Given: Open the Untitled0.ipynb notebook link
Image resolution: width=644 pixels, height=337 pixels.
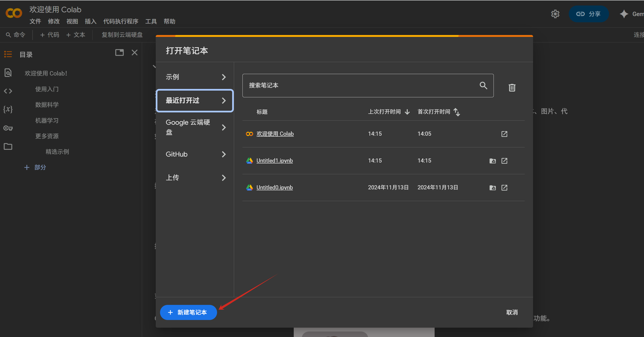Looking at the screenshot, I should click(274, 187).
